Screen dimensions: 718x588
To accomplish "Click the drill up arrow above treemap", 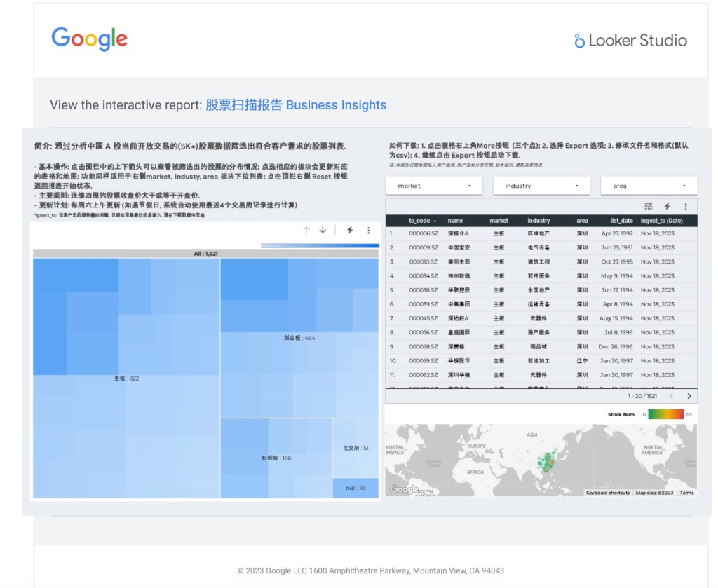I will click(306, 230).
